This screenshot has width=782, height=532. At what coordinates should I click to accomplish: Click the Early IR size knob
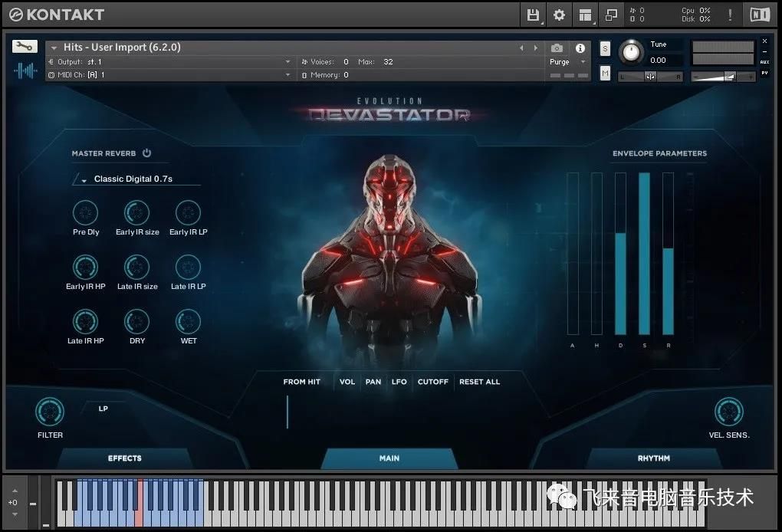click(x=136, y=213)
